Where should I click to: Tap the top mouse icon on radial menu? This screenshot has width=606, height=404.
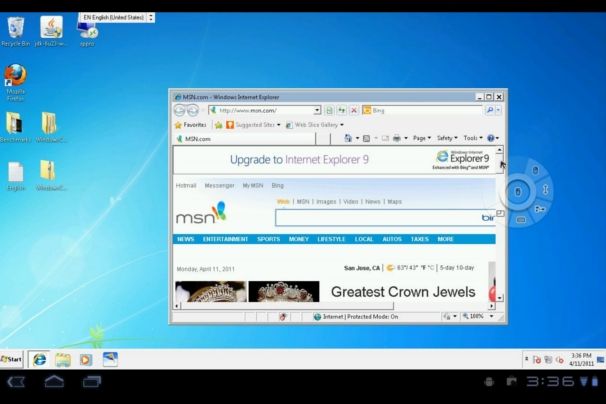click(x=535, y=170)
